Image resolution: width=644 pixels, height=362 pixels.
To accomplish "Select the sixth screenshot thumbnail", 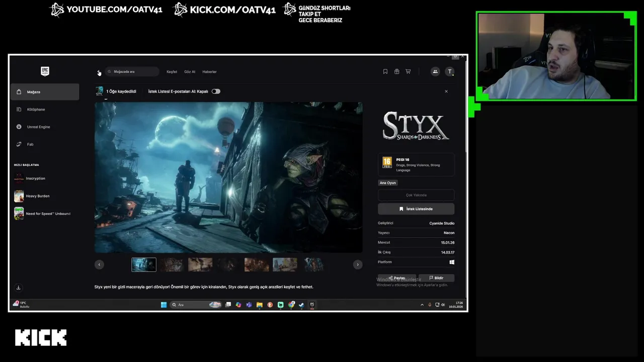I will (285, 264).
